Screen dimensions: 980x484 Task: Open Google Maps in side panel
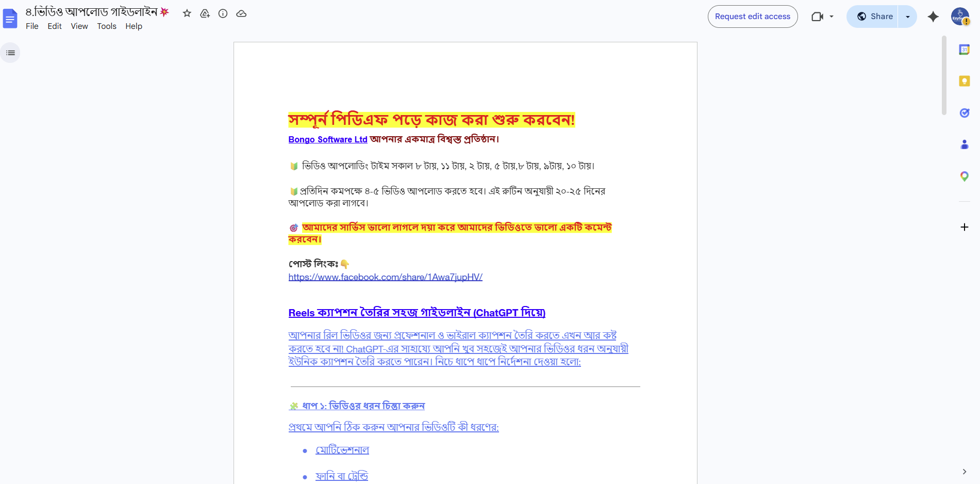pyautogui.click(x=964, y=176)
